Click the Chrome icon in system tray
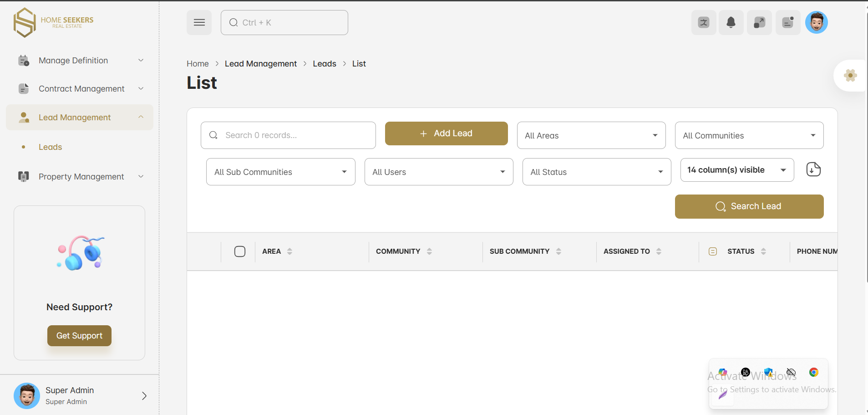Viewport: 868px width, 415px height. point(813,372)
